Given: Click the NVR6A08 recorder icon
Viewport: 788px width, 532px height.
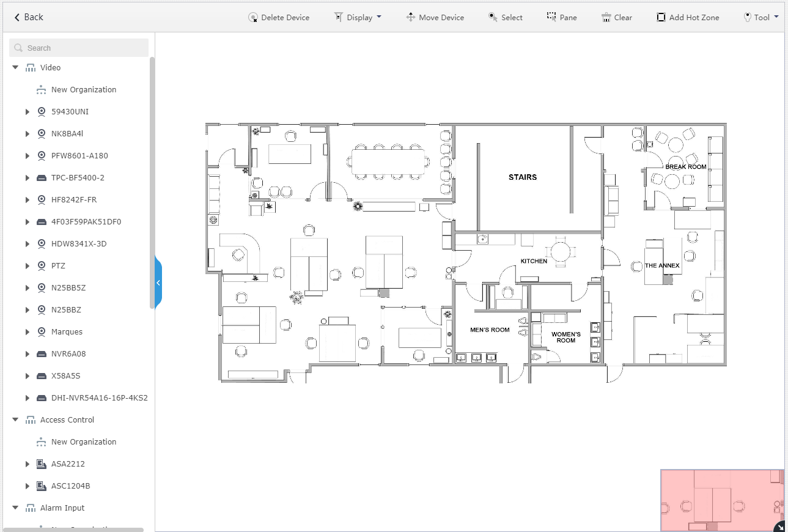Looking at the screenshot, I should (42, 354).
